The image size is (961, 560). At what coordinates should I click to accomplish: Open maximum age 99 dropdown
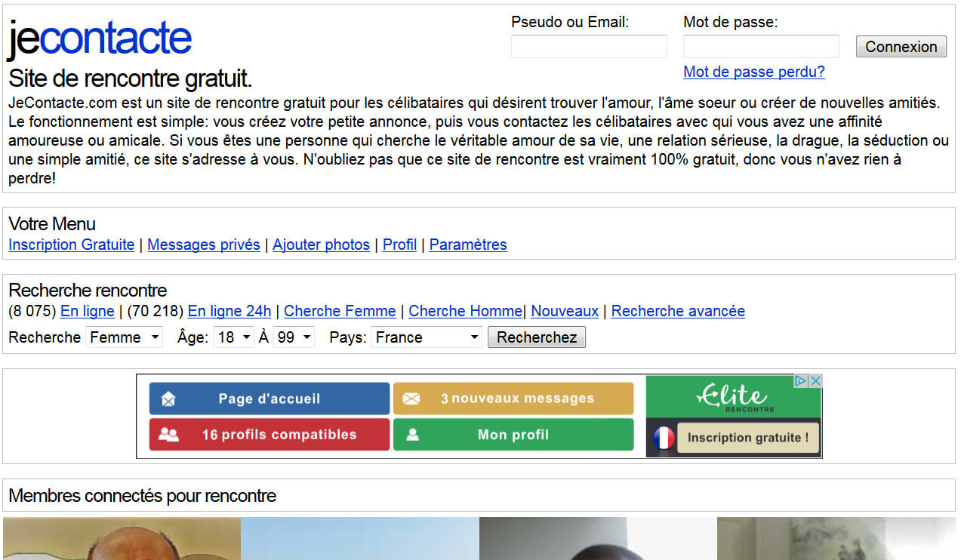[294, 337]
